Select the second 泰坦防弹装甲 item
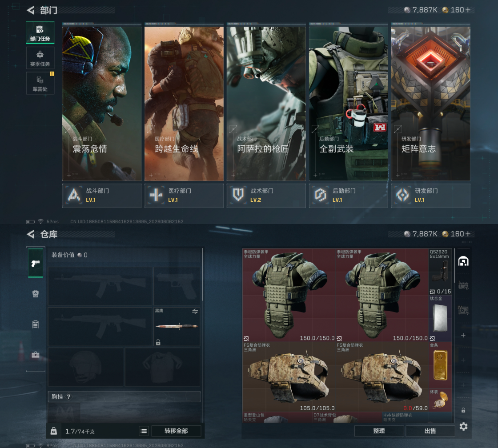This screenshot has width=498, height=448. click(382, 295)
